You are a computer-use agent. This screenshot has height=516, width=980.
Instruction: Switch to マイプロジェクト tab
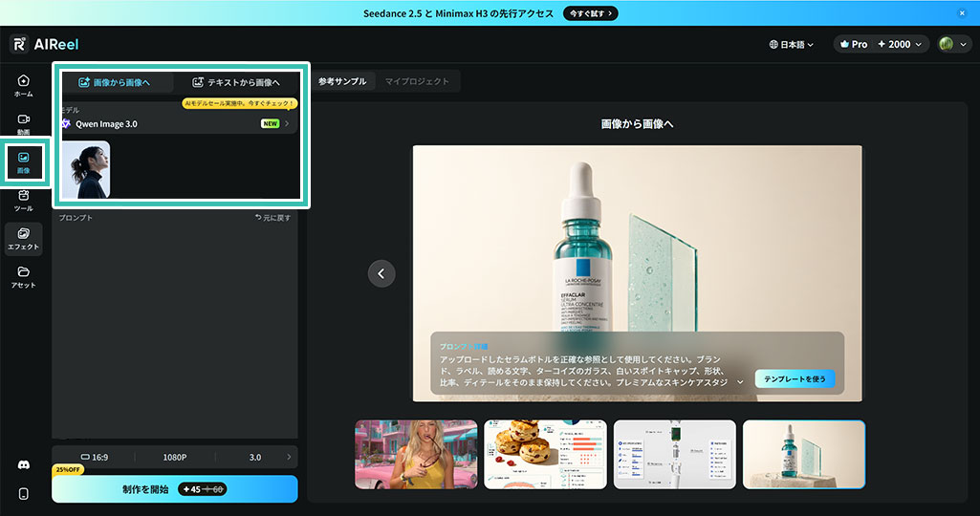[x=417, y=81]
